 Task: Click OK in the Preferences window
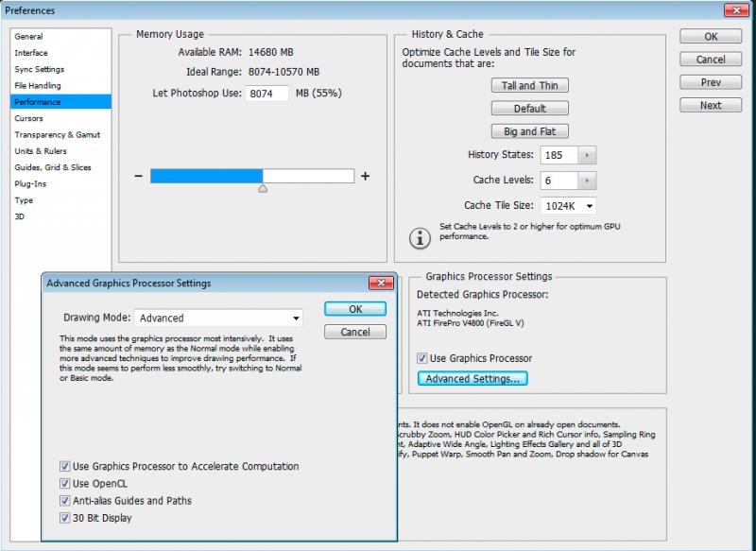click(711, 36)
